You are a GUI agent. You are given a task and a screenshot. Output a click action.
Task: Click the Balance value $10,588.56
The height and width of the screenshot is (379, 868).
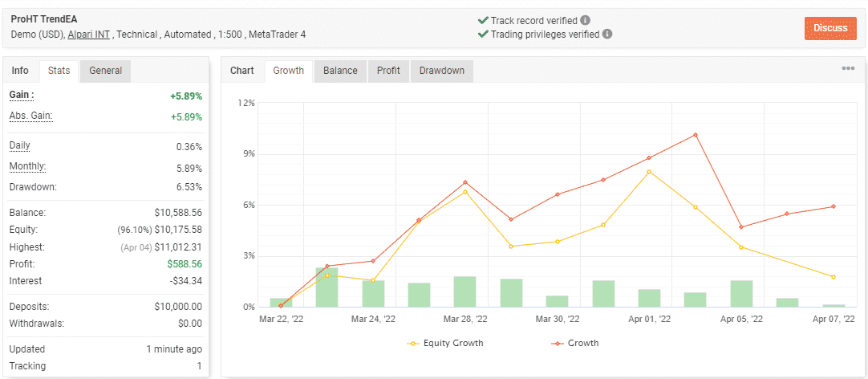[178, 213]
